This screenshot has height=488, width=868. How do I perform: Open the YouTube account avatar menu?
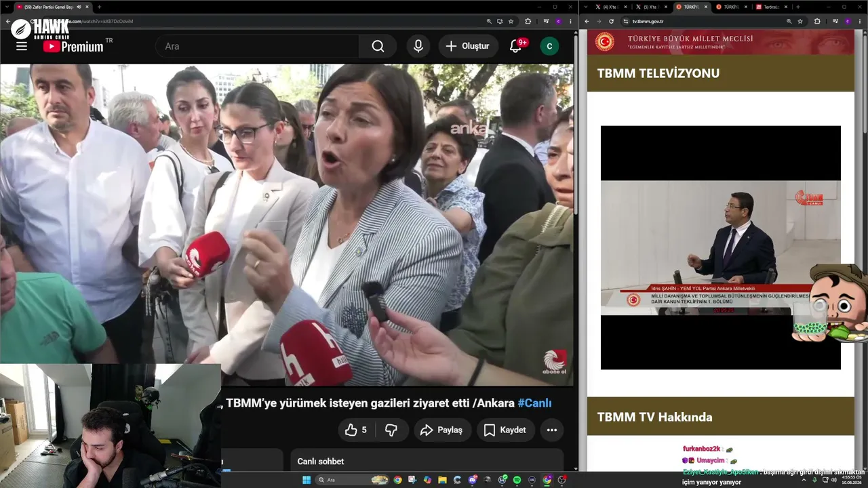coord(549,46)
